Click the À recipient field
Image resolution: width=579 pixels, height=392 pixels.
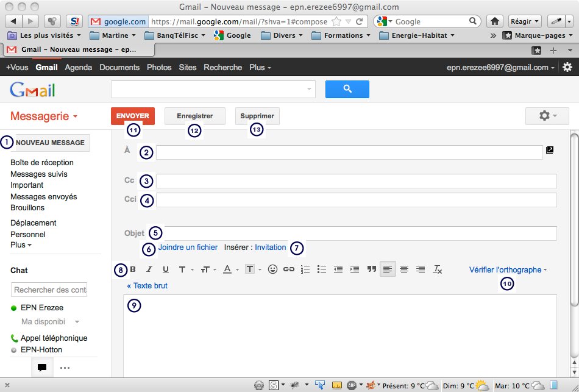point(349,152)
